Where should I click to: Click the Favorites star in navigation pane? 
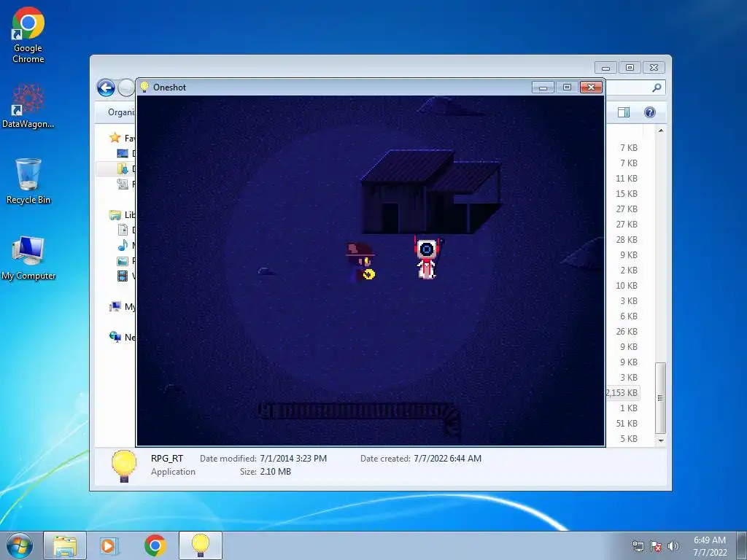point(115,138)
